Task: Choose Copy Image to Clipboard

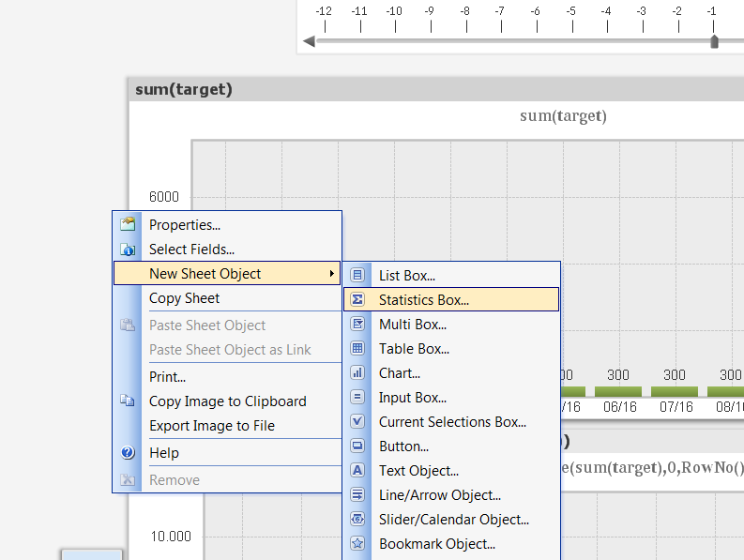Action: point(227,401)
